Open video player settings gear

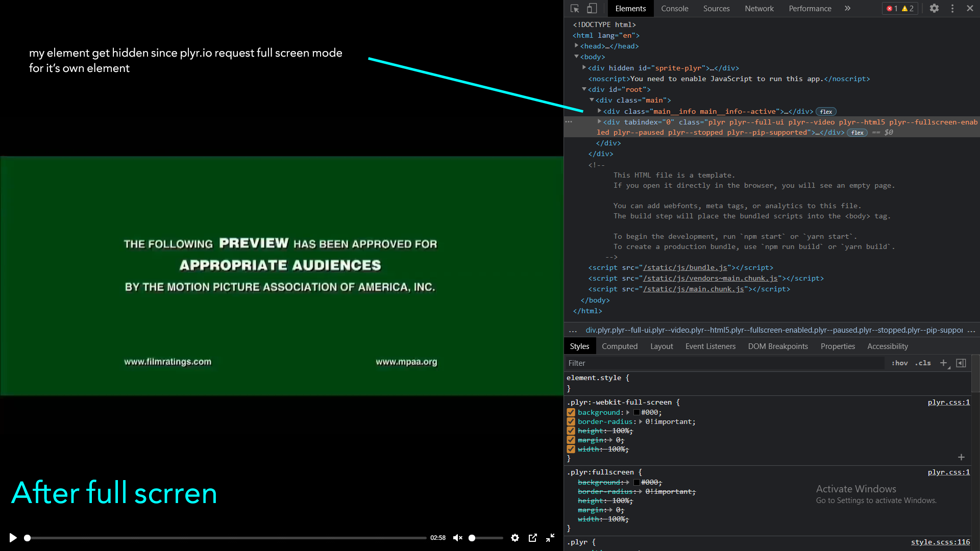point(515,538)
